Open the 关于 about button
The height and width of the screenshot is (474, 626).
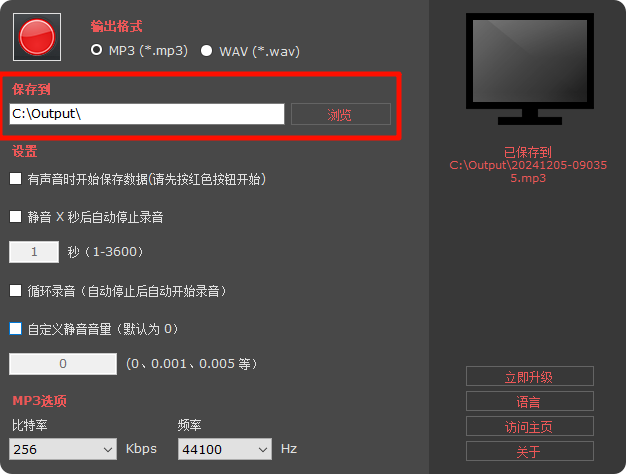[x=530, y=451]
